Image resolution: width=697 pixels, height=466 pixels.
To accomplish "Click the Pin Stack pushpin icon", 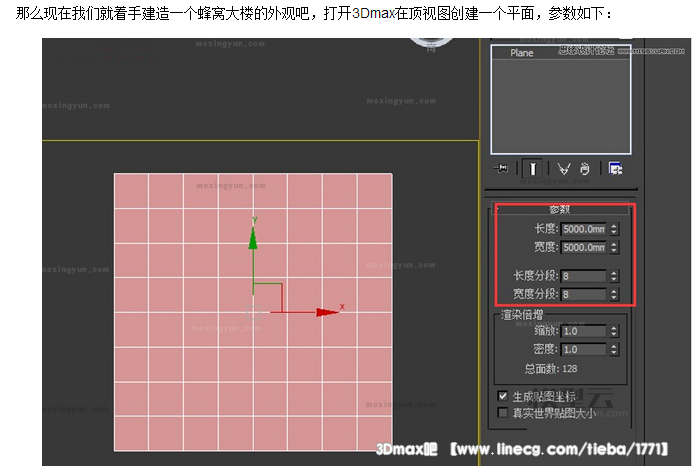I will click(501, 169).
